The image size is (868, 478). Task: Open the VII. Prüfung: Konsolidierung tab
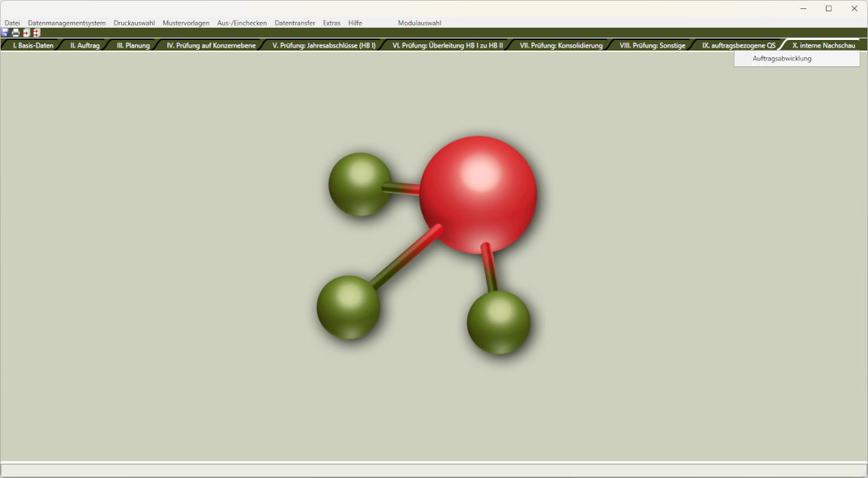(x=561, y=46)
